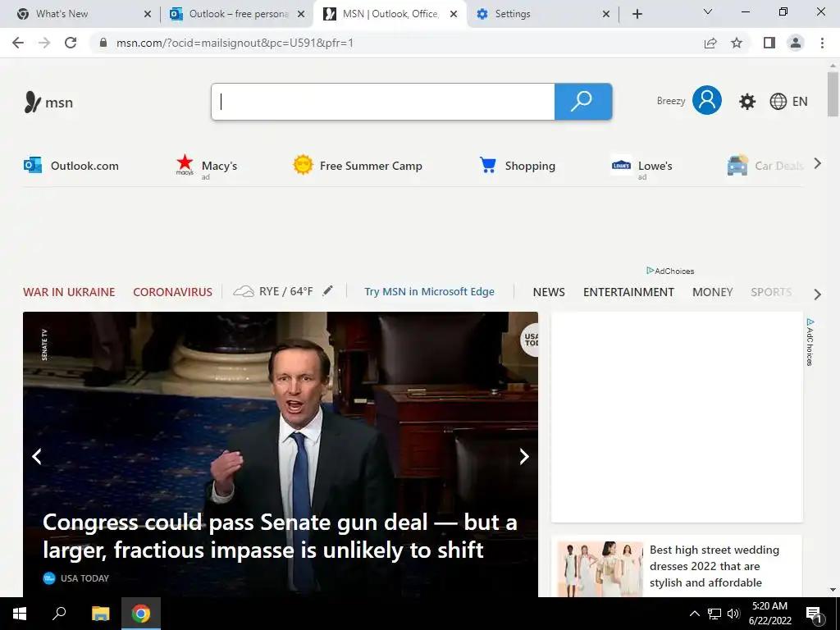Show previous carousel story
Screen dimensions: 840x630
point(37,456)
